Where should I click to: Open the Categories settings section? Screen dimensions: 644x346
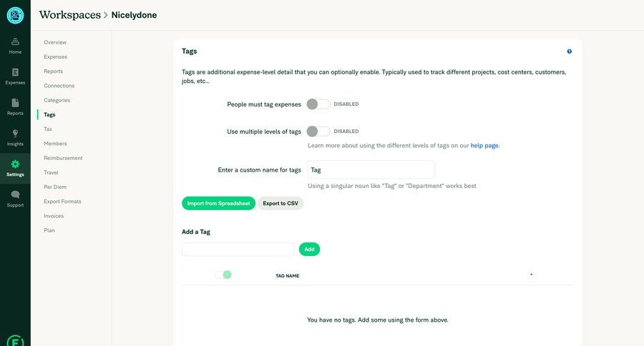(57, 100)
